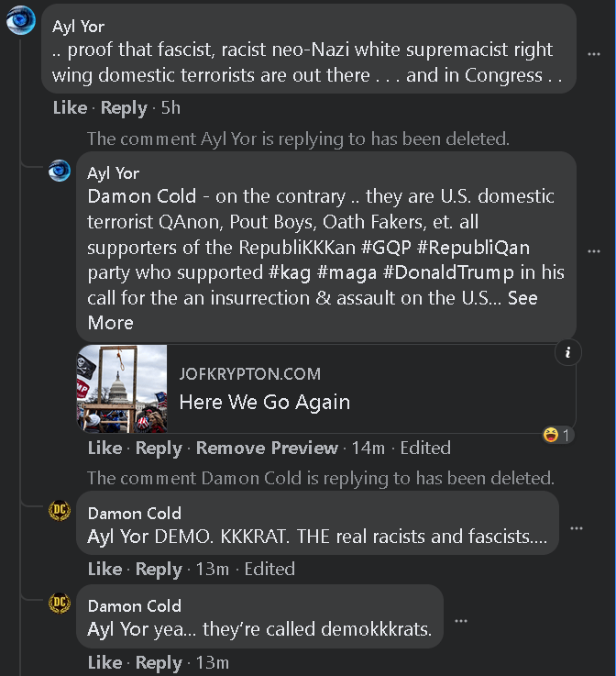Click Ayl Yor's eye avatar on top comment

pyautogui.click(x=20, y=19)
